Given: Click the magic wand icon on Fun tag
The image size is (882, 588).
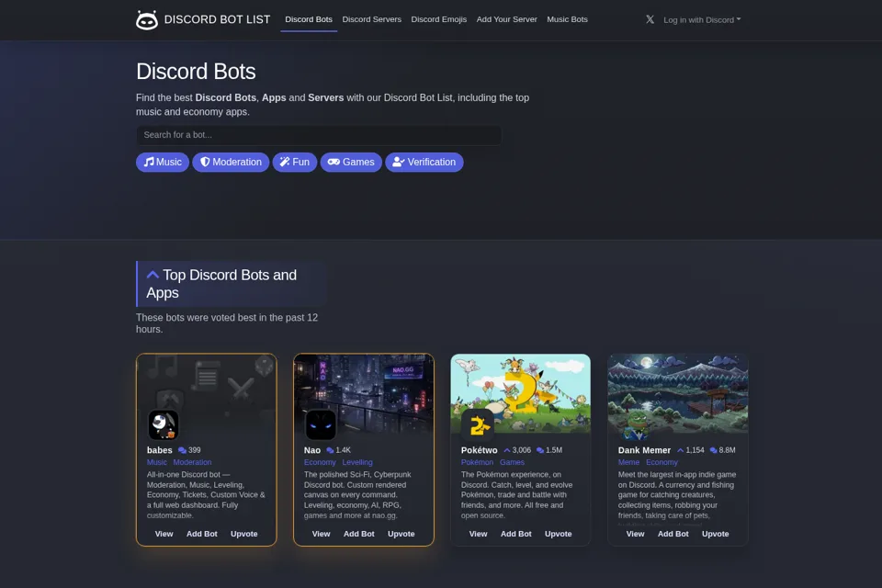Looking at the screenshot, I should 285,162.
